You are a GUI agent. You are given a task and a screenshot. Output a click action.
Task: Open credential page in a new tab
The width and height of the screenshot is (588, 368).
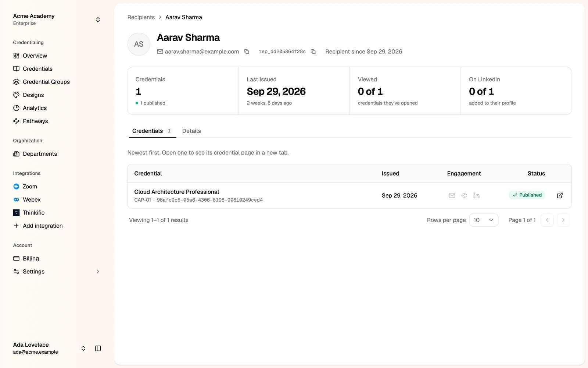pos(560,195)
